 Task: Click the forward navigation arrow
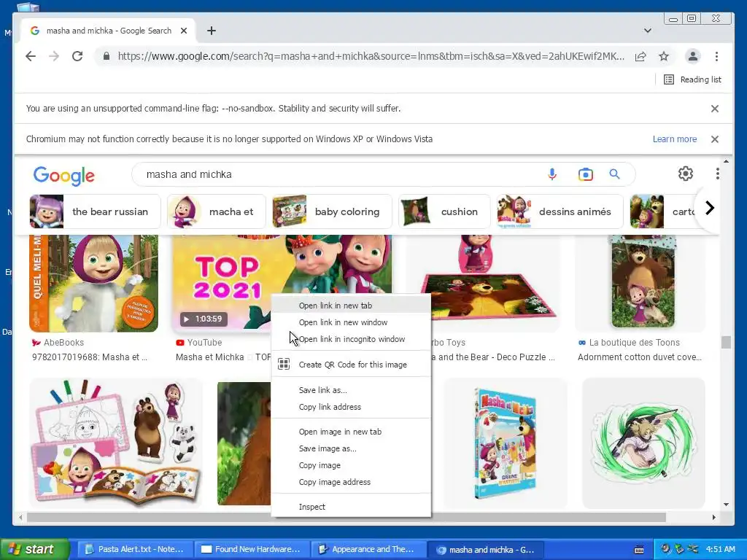54,56
